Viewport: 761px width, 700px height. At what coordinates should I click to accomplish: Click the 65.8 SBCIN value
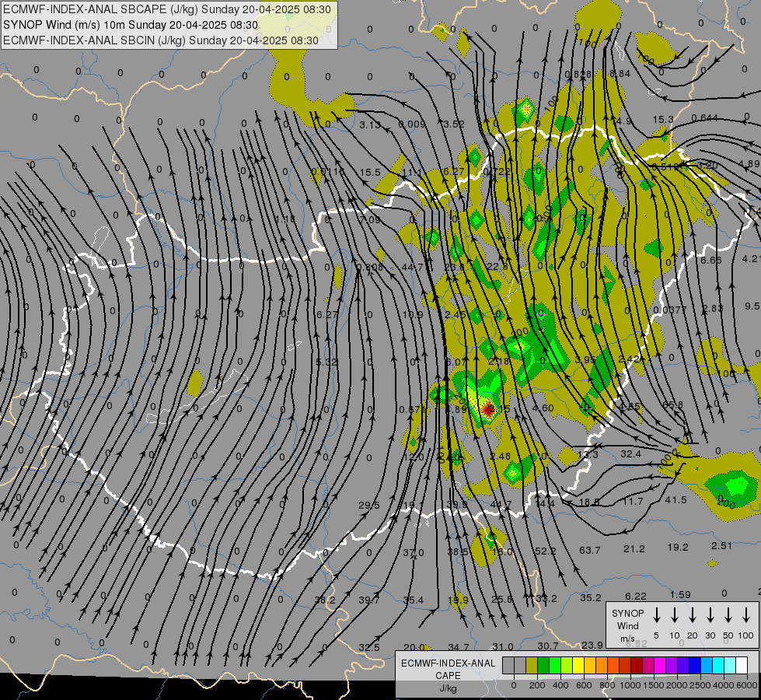tap(672, 404)
